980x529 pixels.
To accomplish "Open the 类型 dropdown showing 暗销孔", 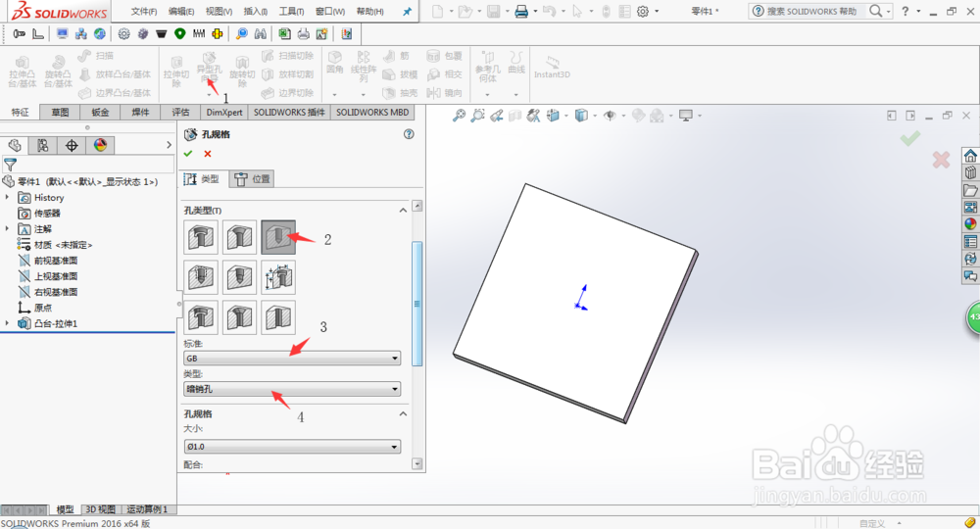I will pos(292,389).
